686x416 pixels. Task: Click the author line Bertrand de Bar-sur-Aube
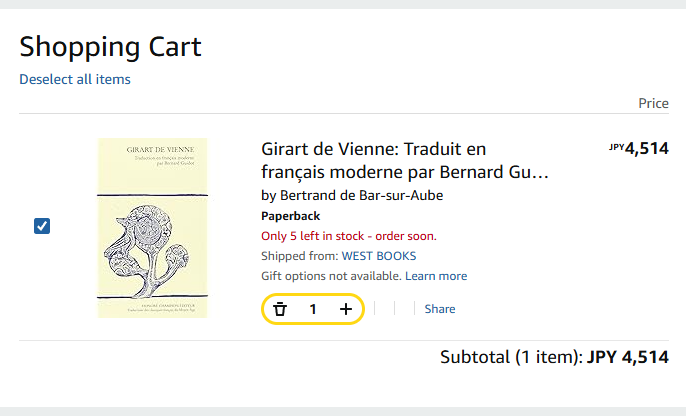(351, 195)
